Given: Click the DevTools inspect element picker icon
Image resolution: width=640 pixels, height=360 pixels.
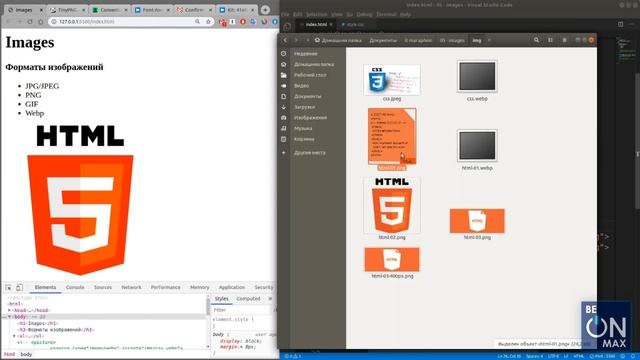Looking at the screenshot, I should click(8, 287).
